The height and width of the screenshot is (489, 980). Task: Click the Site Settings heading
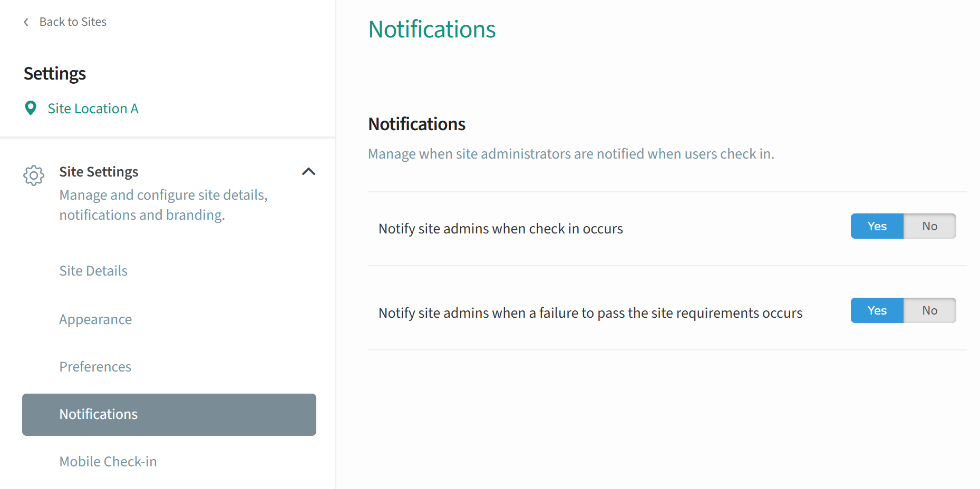pyautogui.click(x=99, y=172)
